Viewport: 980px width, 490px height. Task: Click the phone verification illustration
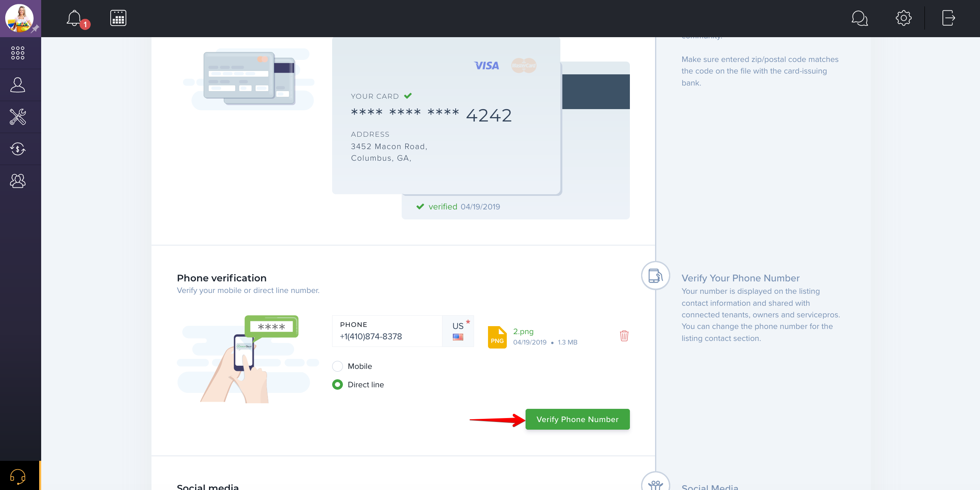click(x=248, y=359)
